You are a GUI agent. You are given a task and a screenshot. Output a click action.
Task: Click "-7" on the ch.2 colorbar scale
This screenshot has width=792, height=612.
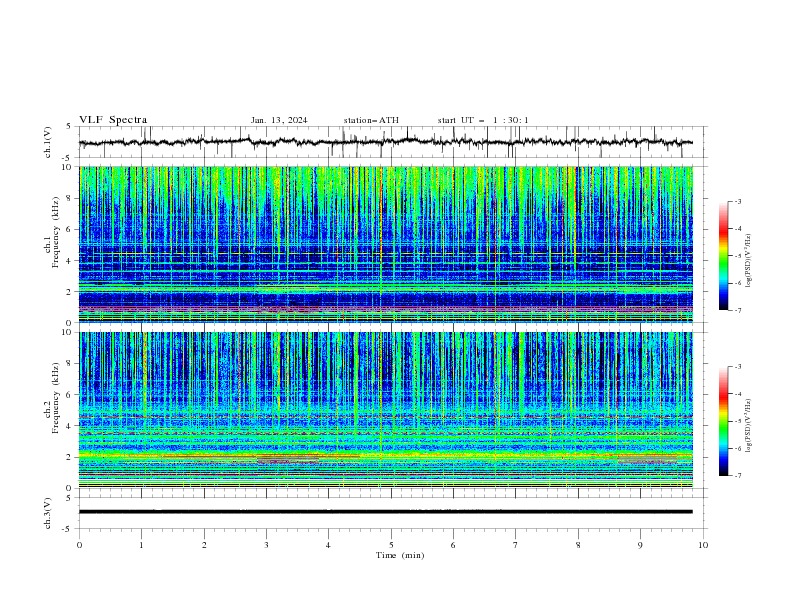[x=737, y=475]
